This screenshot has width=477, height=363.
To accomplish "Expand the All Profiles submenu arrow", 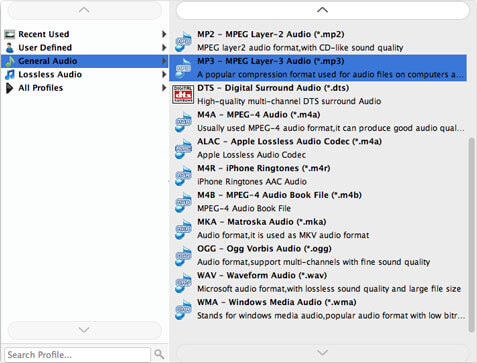I will [164, 88].
